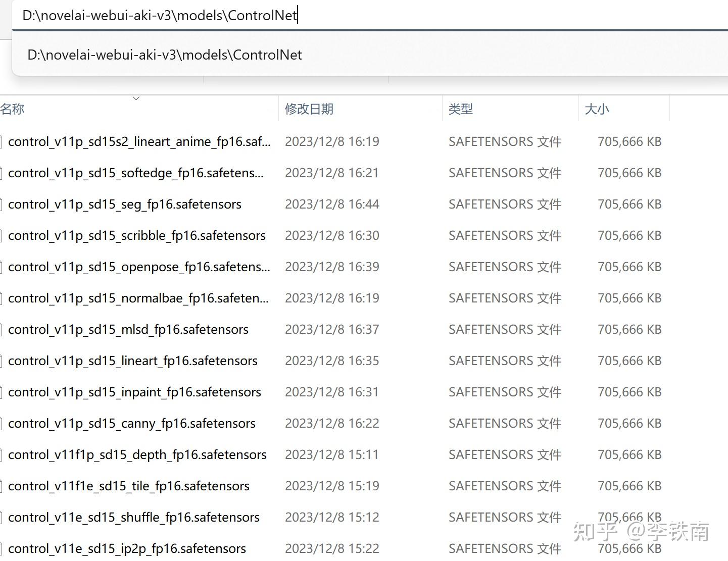Click the file icon beside control_v11p_sd15_softedge_fp16

tap(2, 173)
